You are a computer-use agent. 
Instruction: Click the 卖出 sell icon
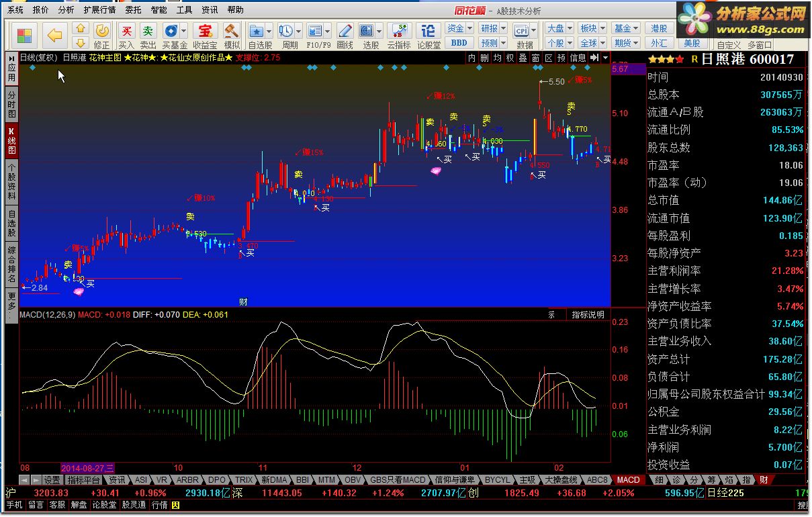[148, 35]
